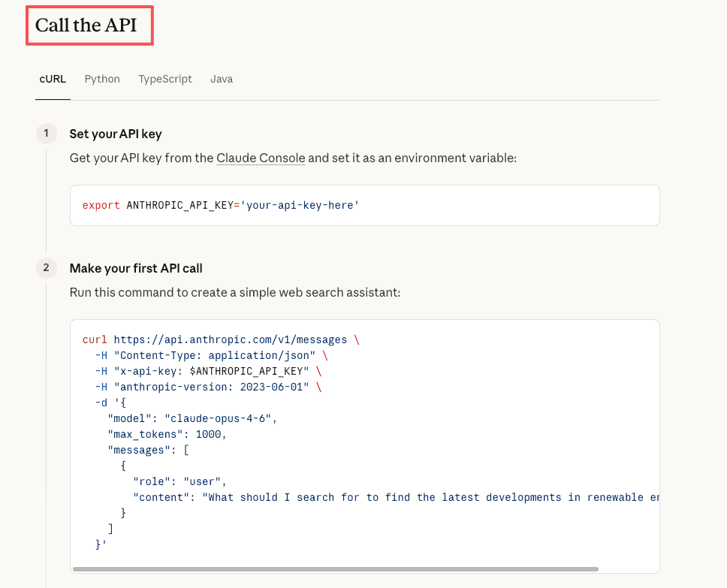Click the step 1 circle indicator
The image size is (727, 588).
click(46, 134)
